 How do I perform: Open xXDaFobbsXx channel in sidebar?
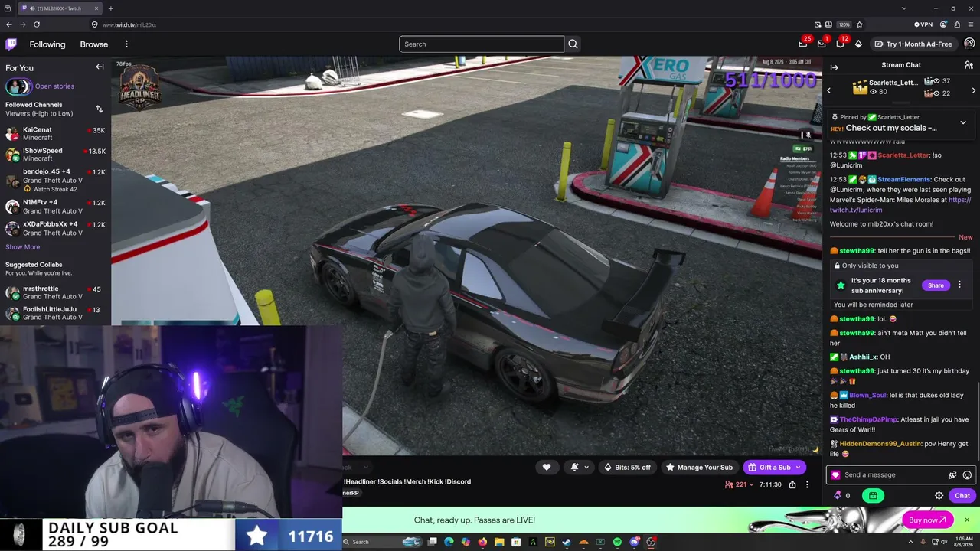point(55,228)
